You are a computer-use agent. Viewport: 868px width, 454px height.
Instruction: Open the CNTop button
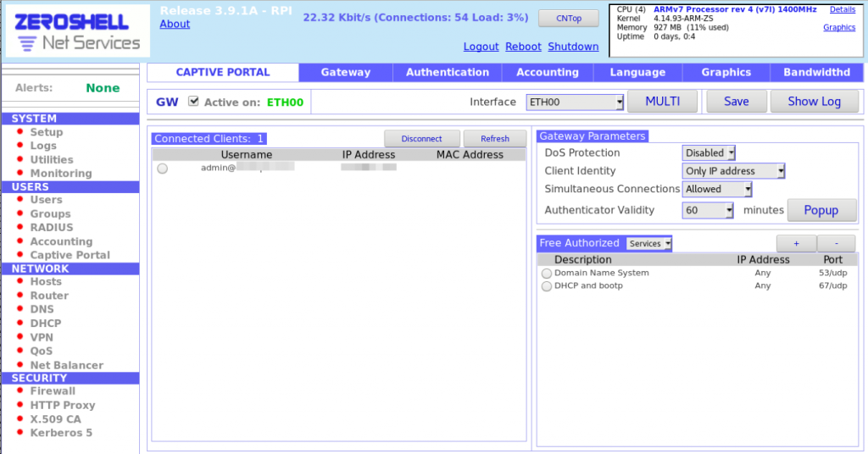[569, 19]
